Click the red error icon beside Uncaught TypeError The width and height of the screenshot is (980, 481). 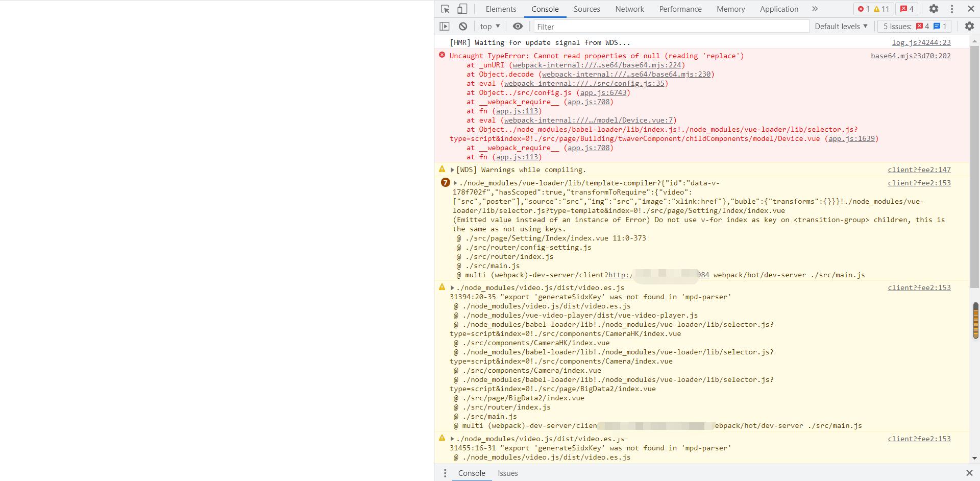pyautogui.click(x=442, y=55)
